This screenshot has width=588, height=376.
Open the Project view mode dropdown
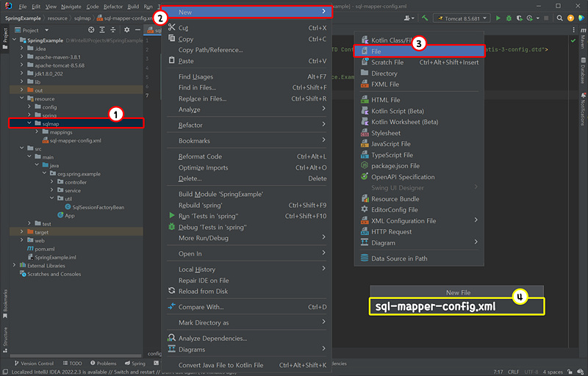pyautogui.click(x=32, y=30)
